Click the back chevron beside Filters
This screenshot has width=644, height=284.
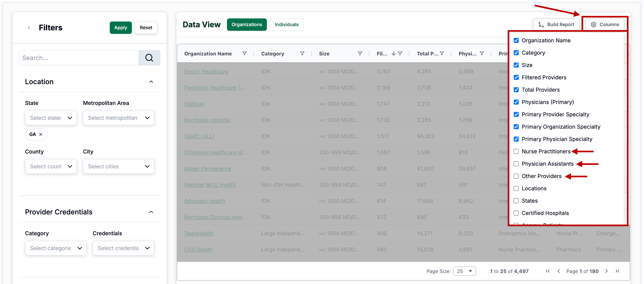coord(29,28)
